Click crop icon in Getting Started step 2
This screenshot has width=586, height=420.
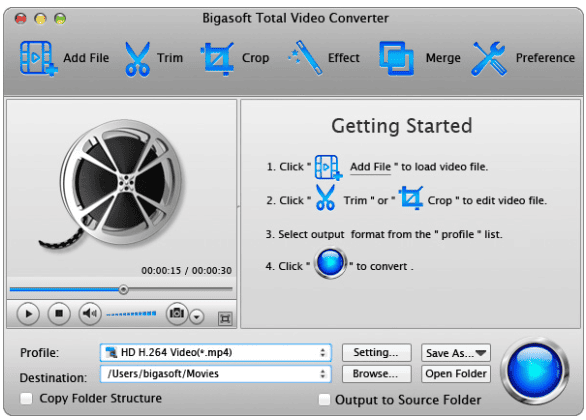(x=411, y=197)
